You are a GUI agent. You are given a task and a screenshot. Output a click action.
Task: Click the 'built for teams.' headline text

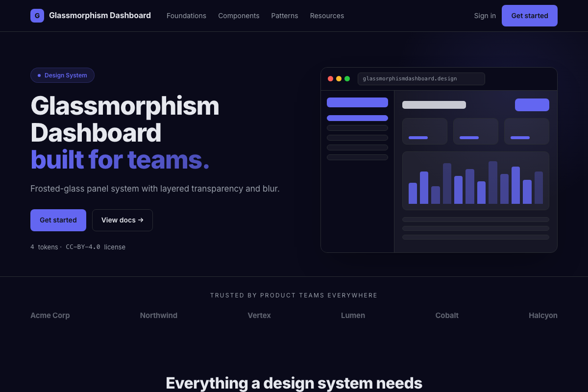click(x=120, y=160)
